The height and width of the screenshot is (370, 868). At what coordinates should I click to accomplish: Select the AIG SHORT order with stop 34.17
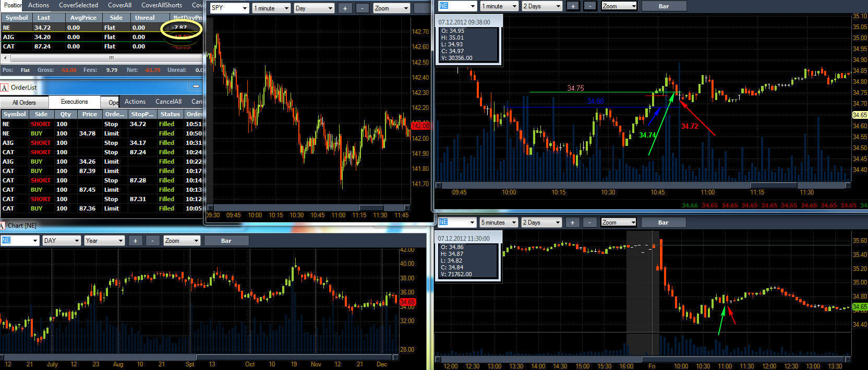point(101,143)
